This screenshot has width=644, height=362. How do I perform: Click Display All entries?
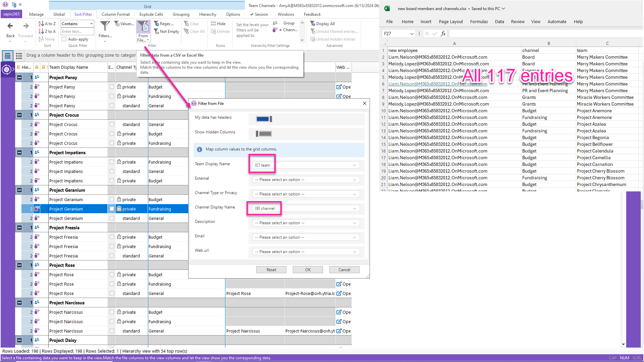322,24
